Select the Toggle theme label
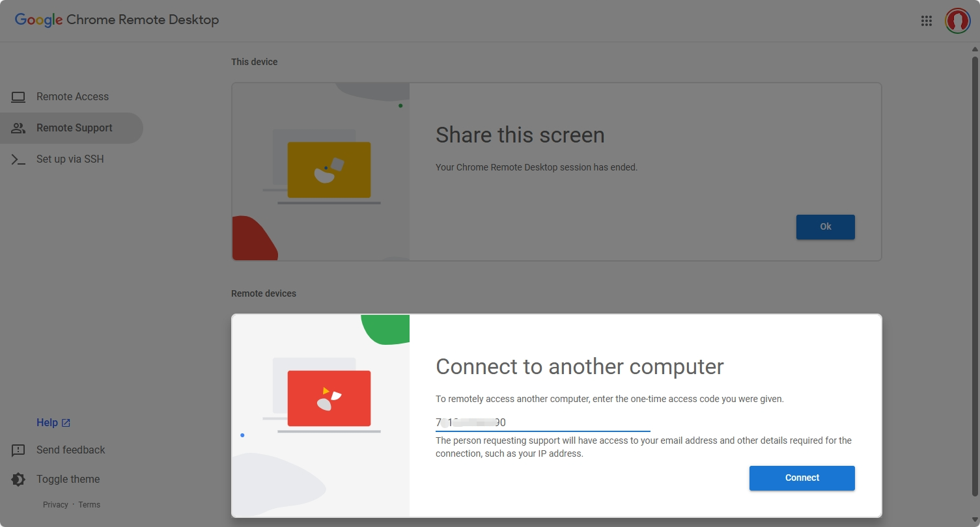980x527 pixels. pyautogui.click(x=68, y=480)
